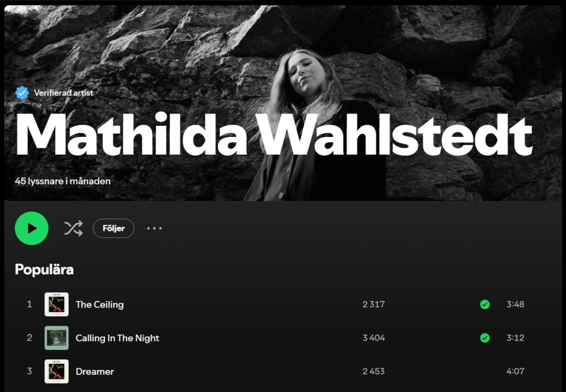566x392 pixels.
Task: Click the Populära section heading
Action: click(x=44, y=270)
